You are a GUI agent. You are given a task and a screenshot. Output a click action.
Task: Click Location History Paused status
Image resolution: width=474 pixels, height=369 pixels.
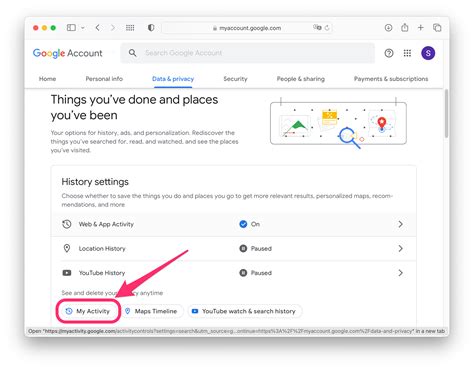point(256,248)
